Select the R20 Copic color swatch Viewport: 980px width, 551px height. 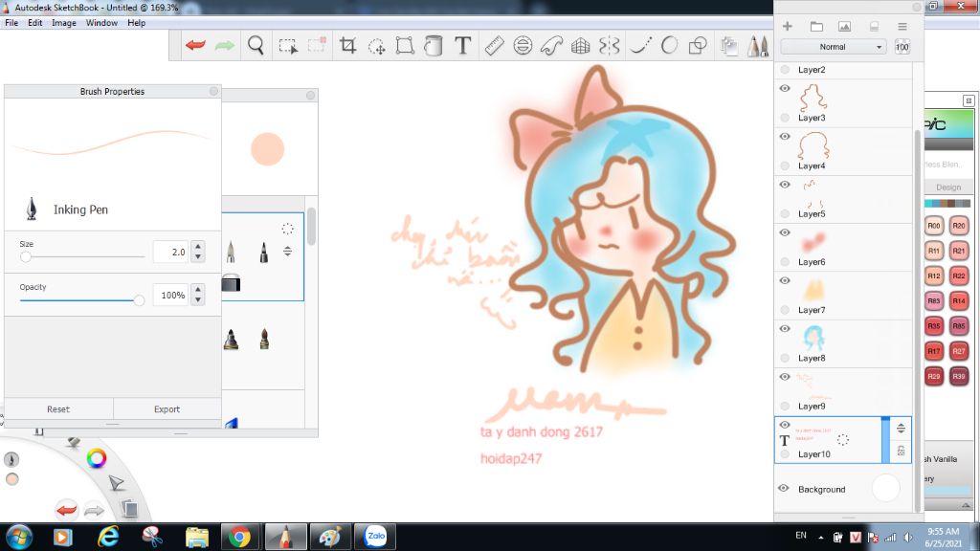(x=959, y=226)
